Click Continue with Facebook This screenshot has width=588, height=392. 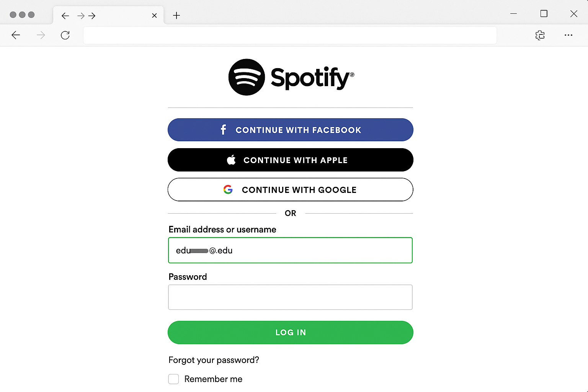click(290, 130)
